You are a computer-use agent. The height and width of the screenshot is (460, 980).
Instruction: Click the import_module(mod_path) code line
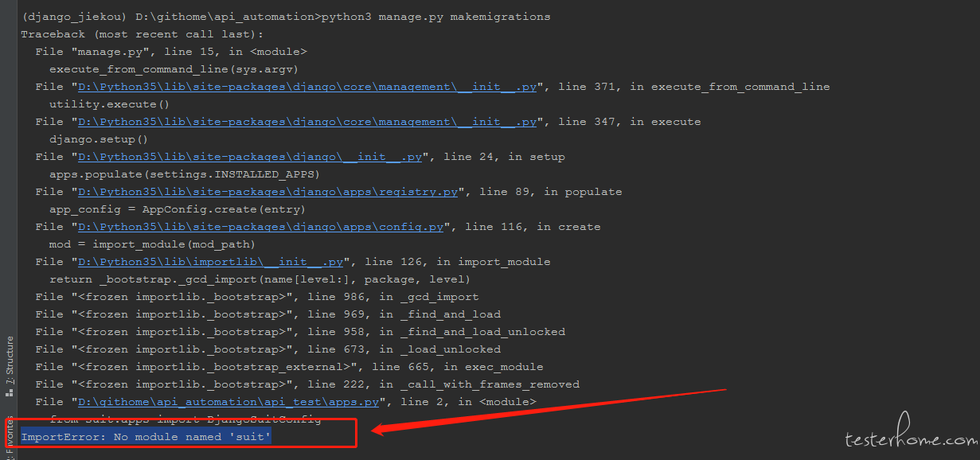pyautogui.click(x=152, y=244)
